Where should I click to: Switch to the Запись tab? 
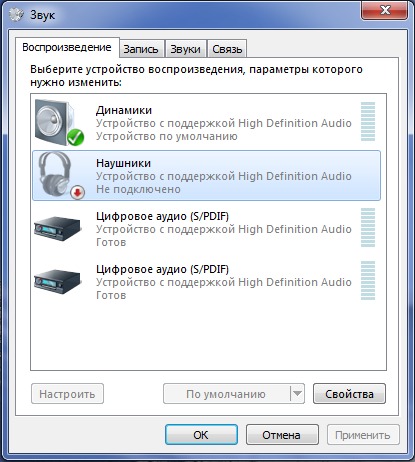pos(141,49)
